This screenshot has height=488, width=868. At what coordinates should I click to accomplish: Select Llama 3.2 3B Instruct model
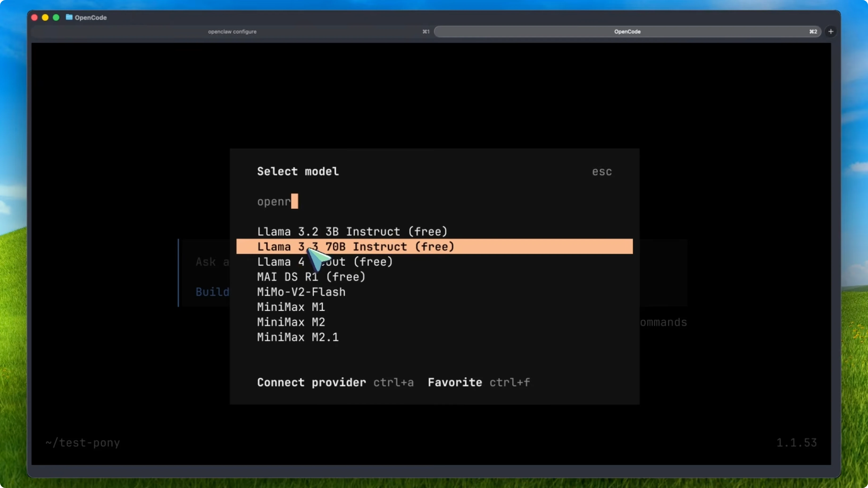[x=352, y=231]
